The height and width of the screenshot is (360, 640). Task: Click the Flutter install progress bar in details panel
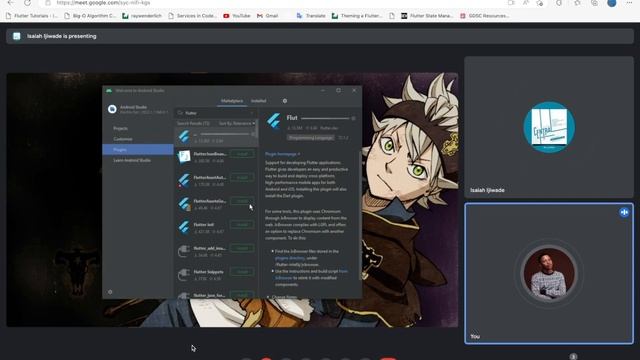point(325,118)
